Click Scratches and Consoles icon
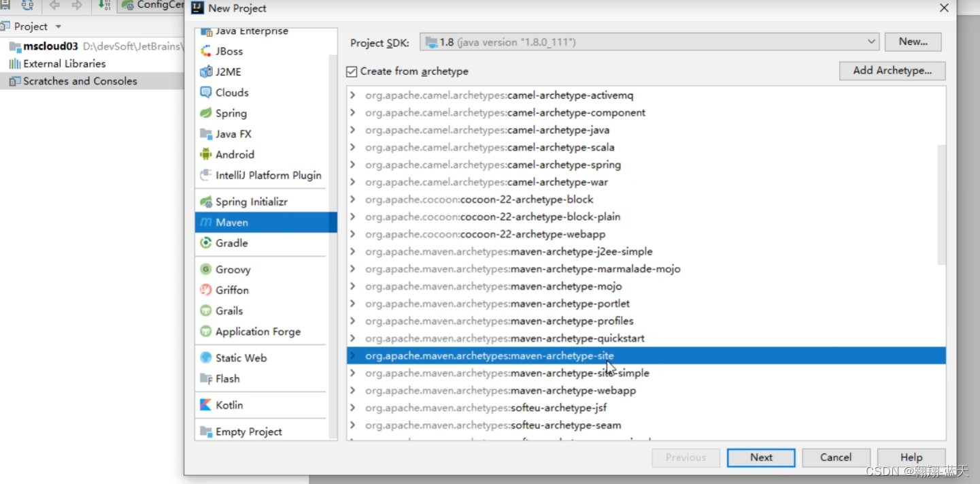The image size is (980, 484). [14, 81]
